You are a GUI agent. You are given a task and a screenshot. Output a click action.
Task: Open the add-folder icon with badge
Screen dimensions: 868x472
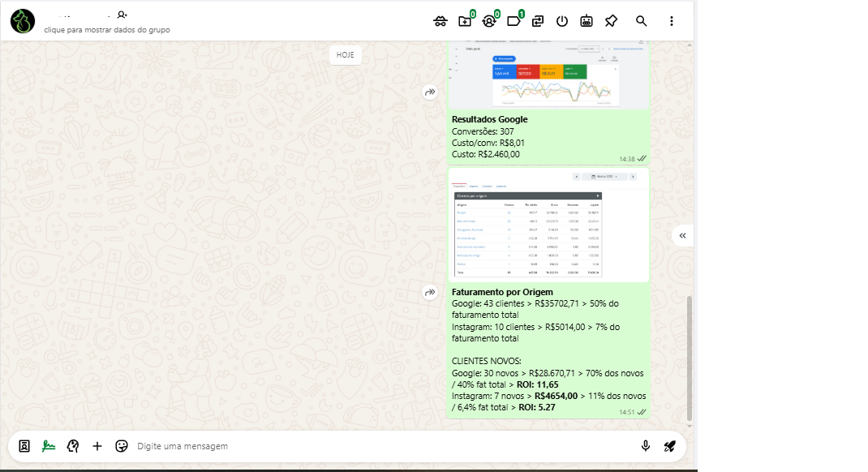point(465,21)
